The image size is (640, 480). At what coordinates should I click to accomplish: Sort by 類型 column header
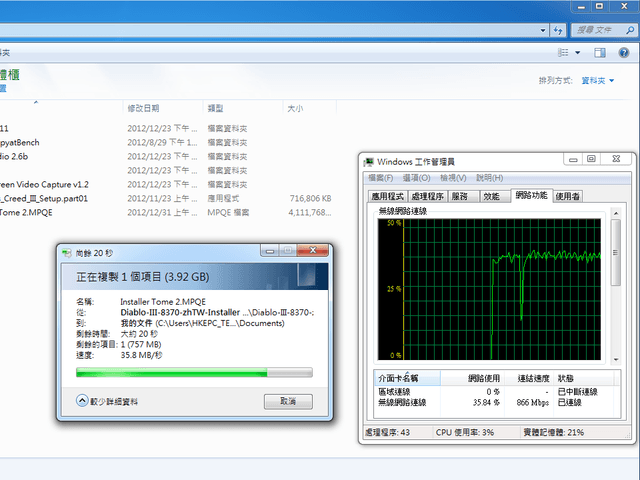(x=242, y=108)
